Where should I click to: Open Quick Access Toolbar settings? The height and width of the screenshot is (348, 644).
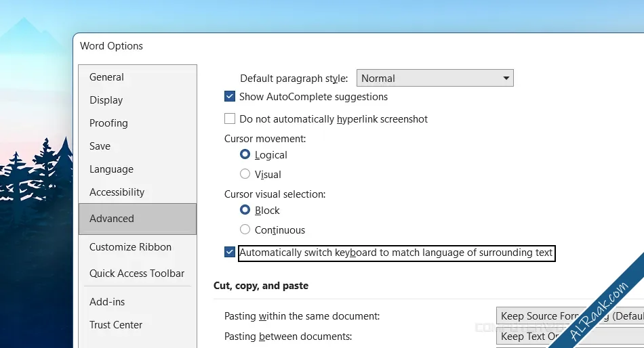click(x=137, y=274)
